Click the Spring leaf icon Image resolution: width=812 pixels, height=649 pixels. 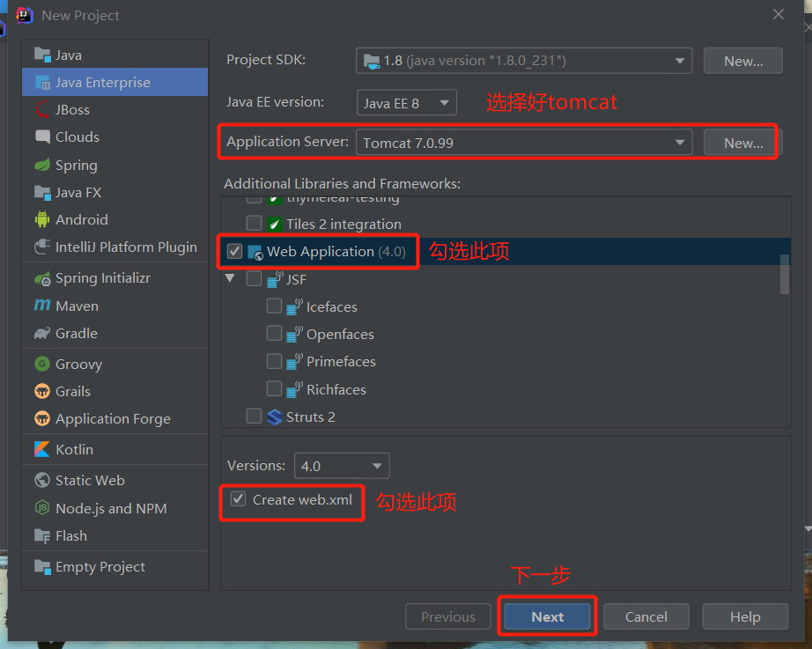42,165
